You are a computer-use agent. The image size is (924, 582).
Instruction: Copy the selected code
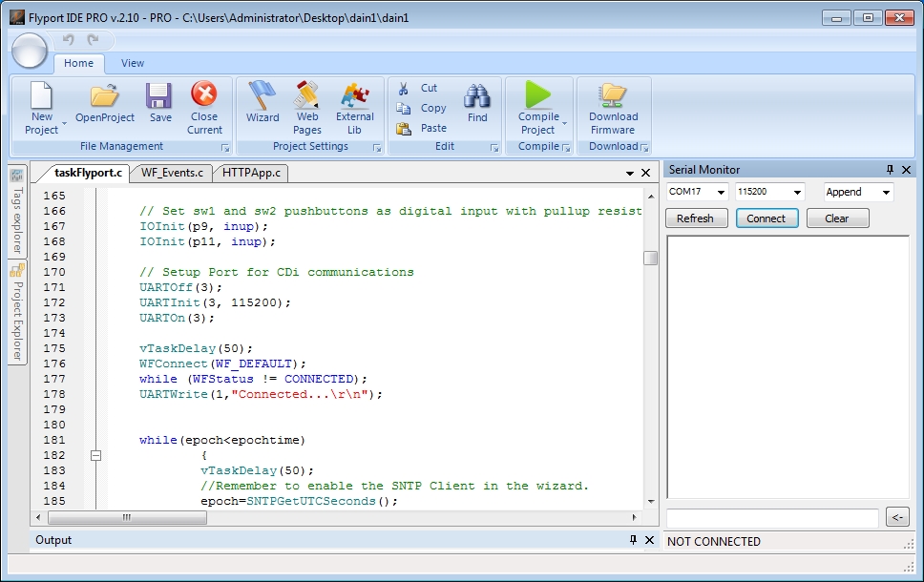[421, 109]
